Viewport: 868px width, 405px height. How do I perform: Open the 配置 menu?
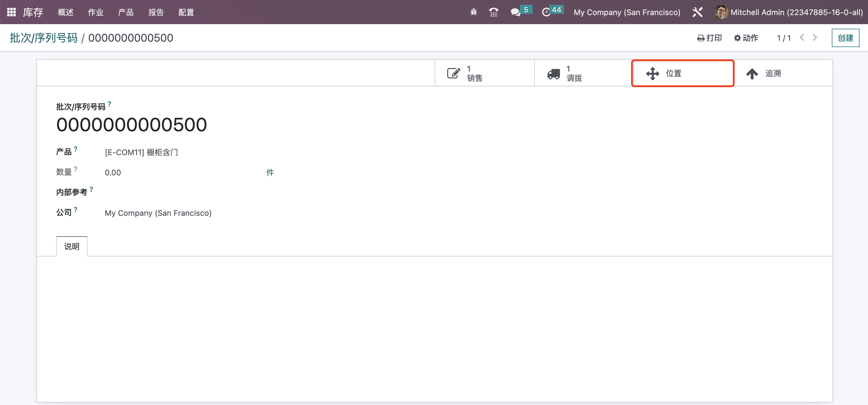click(186, 12)
